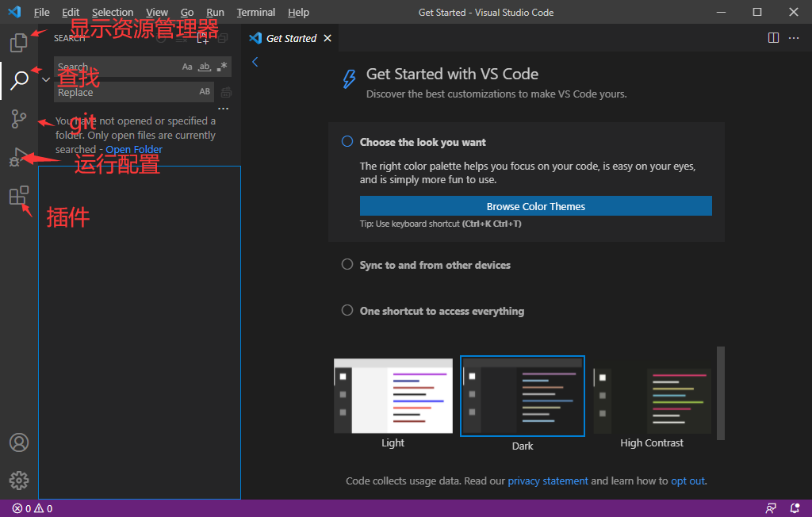Click the walkthrough vertical scrollbar

720,393
